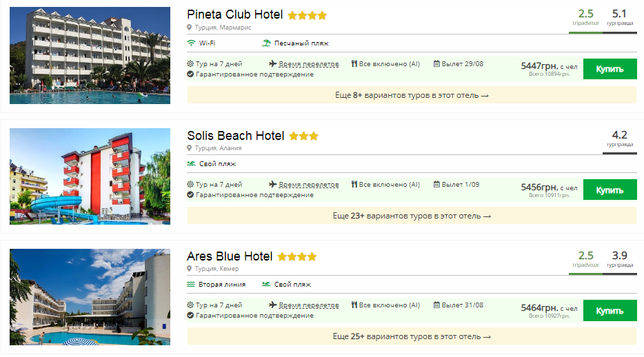The height and width of the screenshot is (357, 644).
Task: Click the second line icon for Ares Blue
Action: 191,284
